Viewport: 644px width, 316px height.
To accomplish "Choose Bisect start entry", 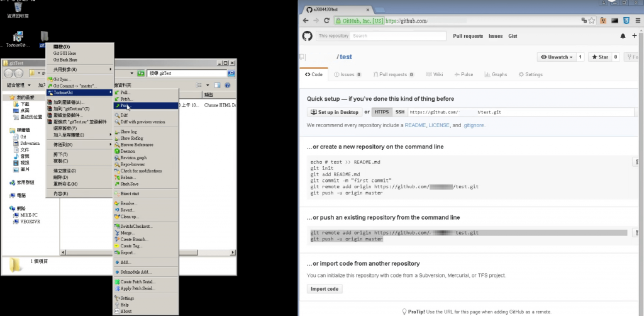I will tap(146, 193).
